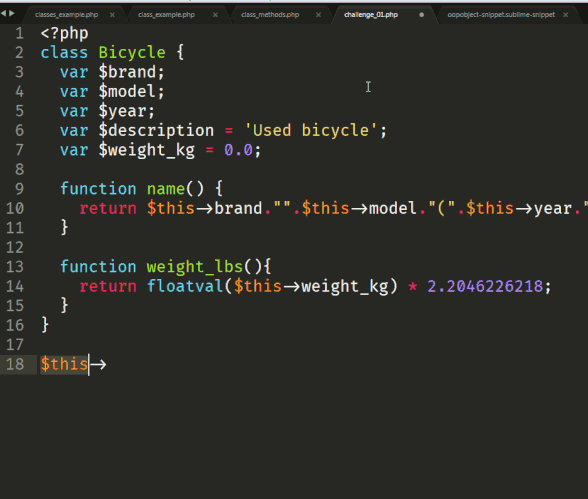Click the 'class' keyword on line 2
The width and height of the screenshot is (588, 499).
[x=64, y=53]
